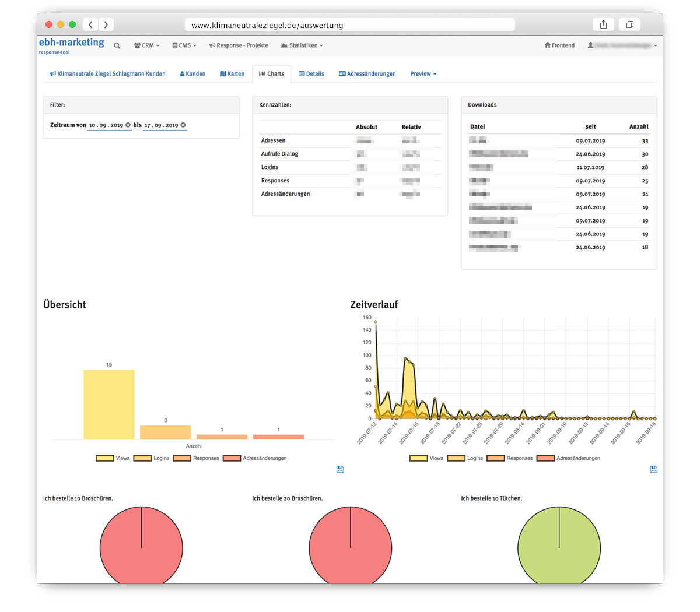Click the download count 18

pyautogui.click(x=645, y=247)
